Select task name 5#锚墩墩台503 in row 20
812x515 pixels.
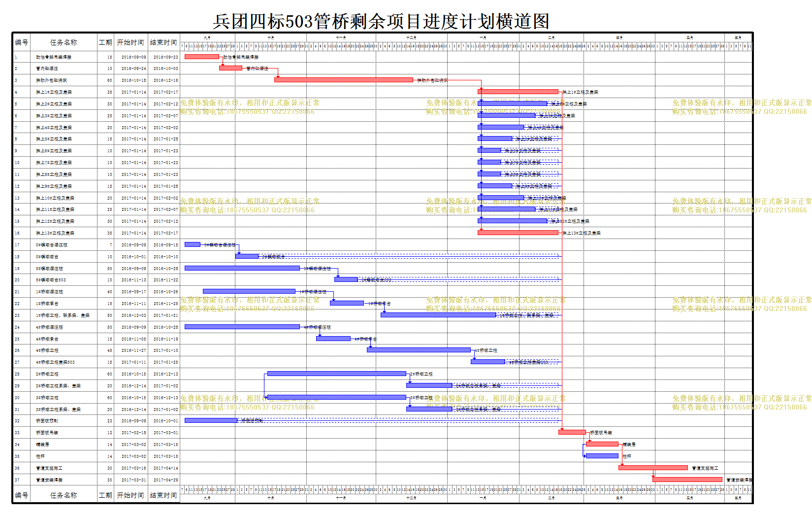coord(51,280)
